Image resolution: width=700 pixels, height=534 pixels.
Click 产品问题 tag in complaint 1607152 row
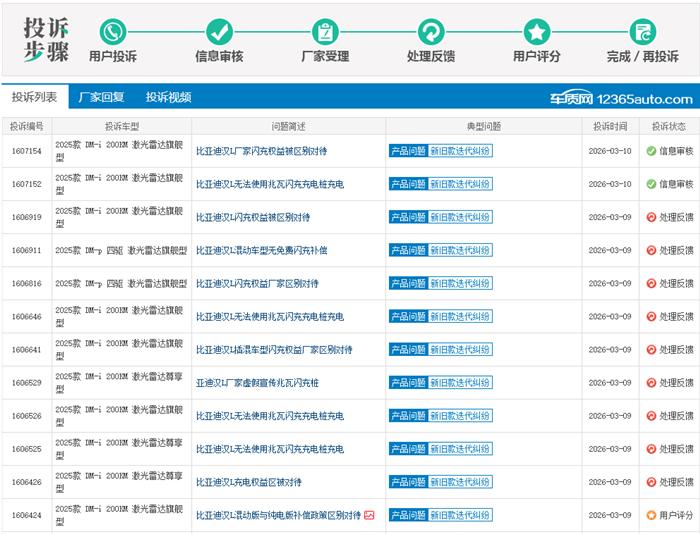click(x=407, y=184)
